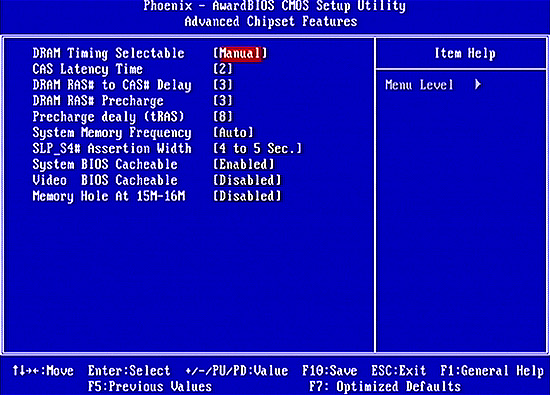550x395 pixels.
Task: Toggle Video BIOS Cacheable Disabled value
Action: [x=247, y=180]
